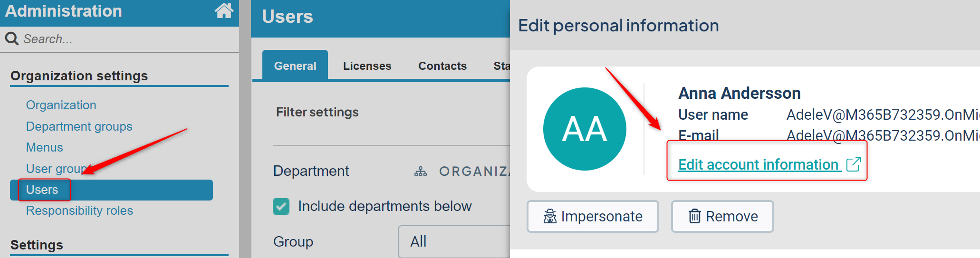Click the Impersonate button

point(593,217)
